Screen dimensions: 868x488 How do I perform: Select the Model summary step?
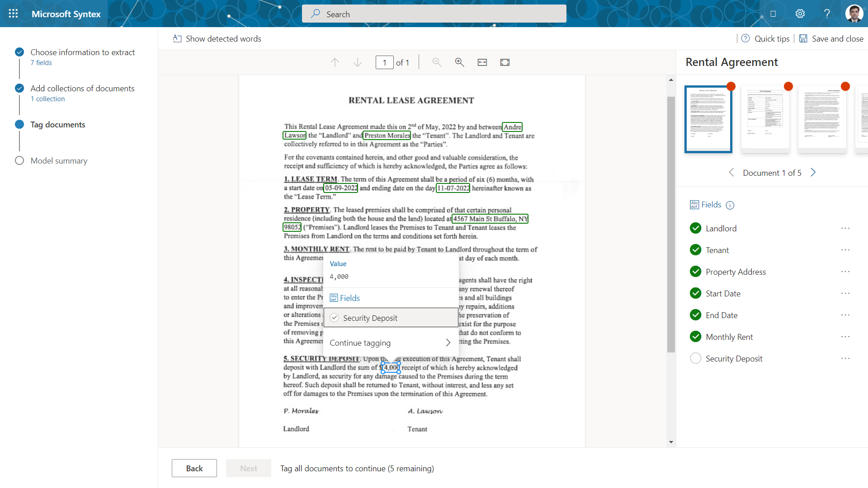59,161
